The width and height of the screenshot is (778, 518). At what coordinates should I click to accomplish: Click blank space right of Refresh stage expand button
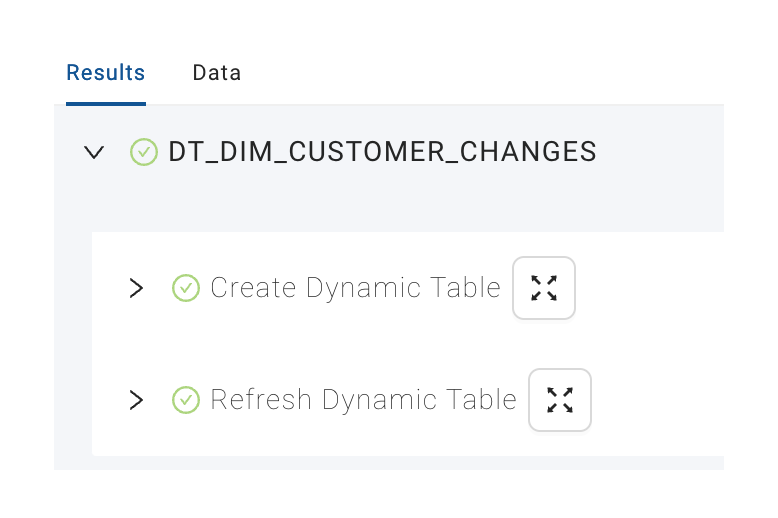coord(657,400)
